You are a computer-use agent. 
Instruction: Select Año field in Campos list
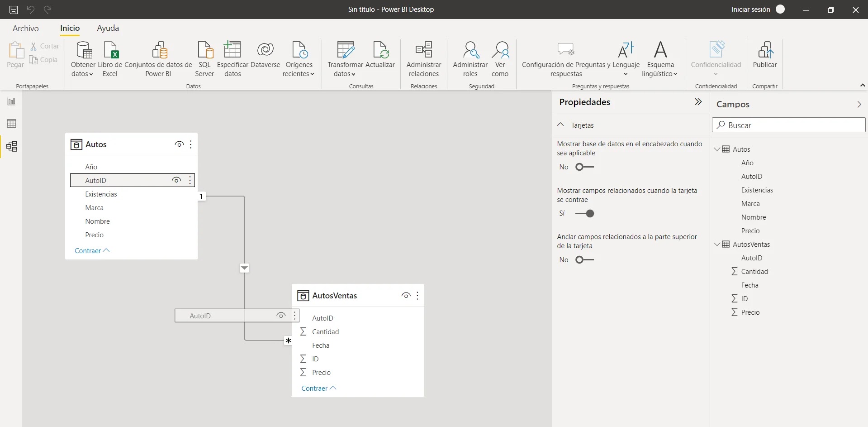click(x=747, y=163)
